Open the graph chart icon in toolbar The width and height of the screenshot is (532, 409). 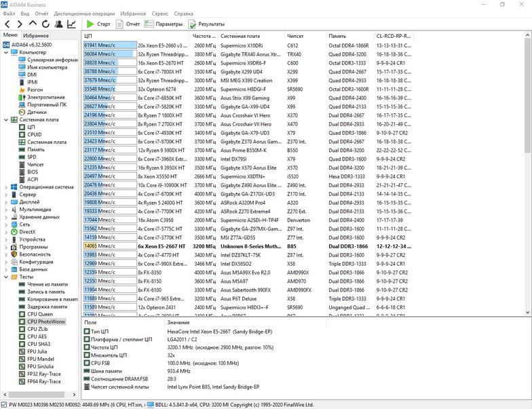pyautogui.click(x=71, y=24)
